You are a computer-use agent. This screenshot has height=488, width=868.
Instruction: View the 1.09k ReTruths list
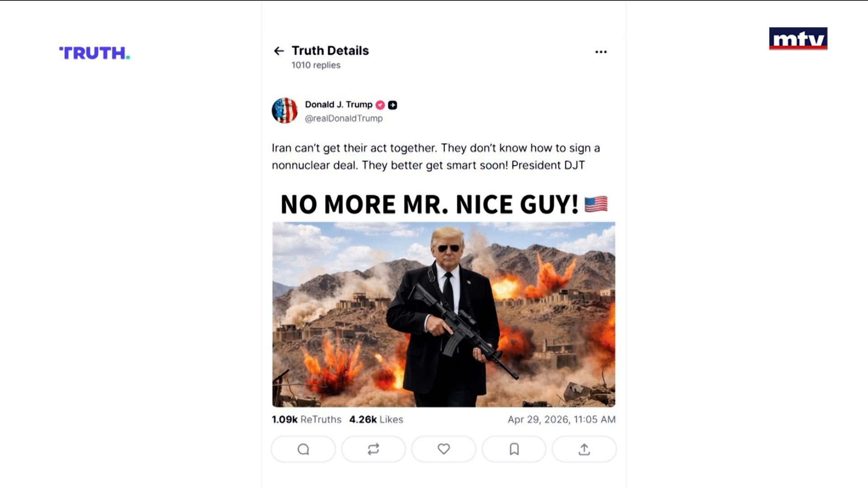pyautogui.click(x=307, y=419)
